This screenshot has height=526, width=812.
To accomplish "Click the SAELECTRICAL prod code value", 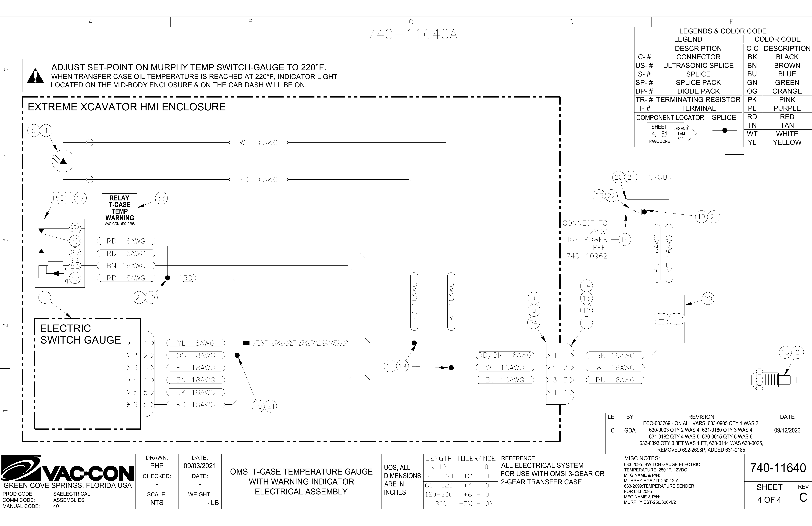I will tap(72, 494).
